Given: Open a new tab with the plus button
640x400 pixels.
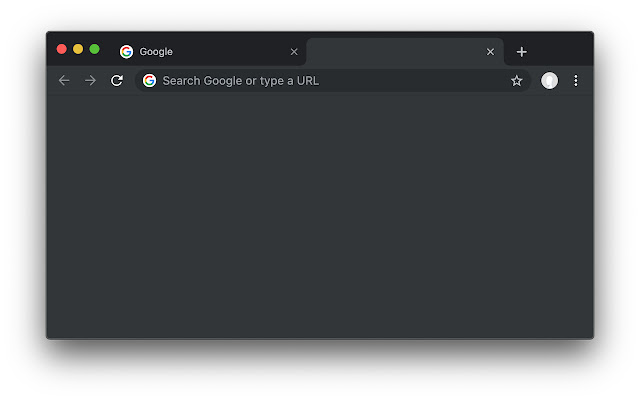Looking at the screenshot, I should tap(521, 52).
